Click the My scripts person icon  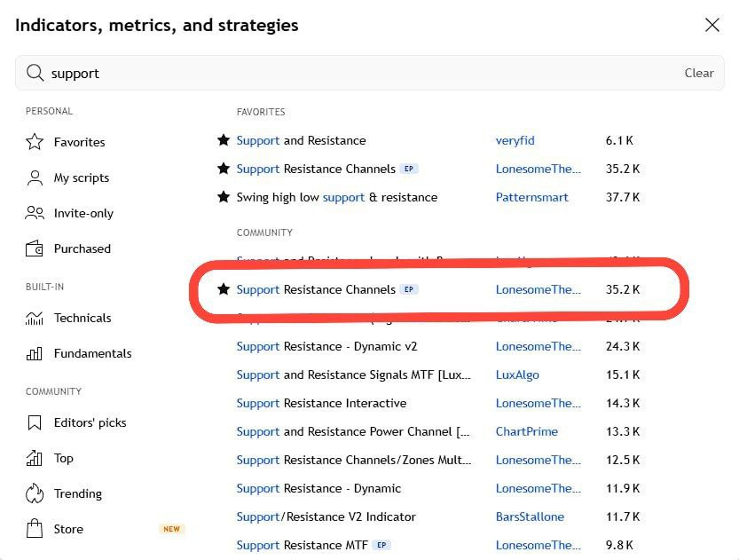pos(35,177)
